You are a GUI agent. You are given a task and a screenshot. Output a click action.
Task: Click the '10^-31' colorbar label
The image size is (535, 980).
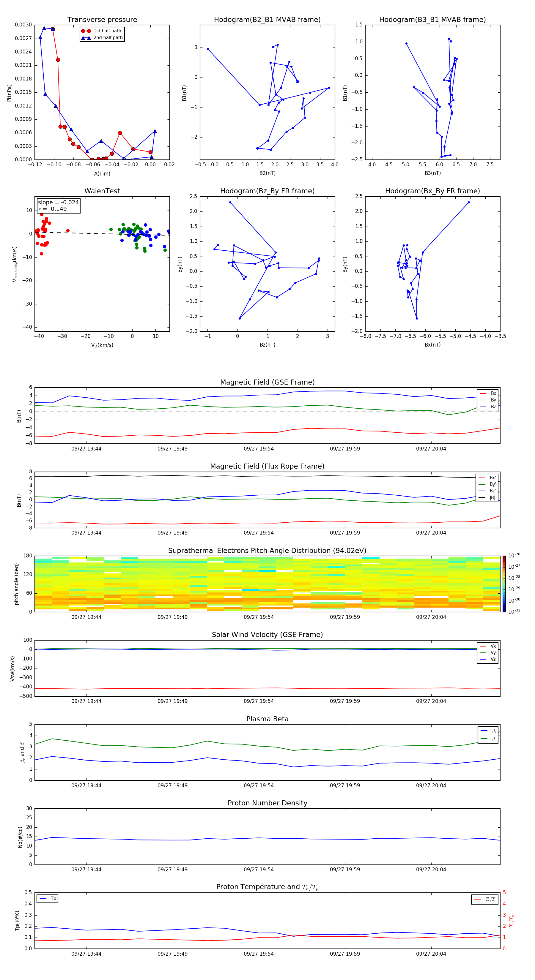tap(514, 611)
